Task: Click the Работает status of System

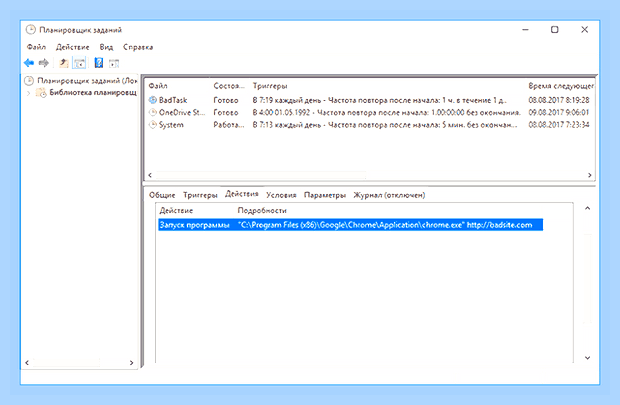Action: [229, 125]
